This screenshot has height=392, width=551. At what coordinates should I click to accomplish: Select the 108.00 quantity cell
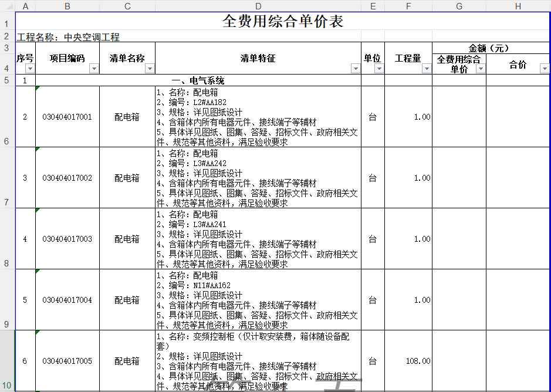click(x=408, y=361)
